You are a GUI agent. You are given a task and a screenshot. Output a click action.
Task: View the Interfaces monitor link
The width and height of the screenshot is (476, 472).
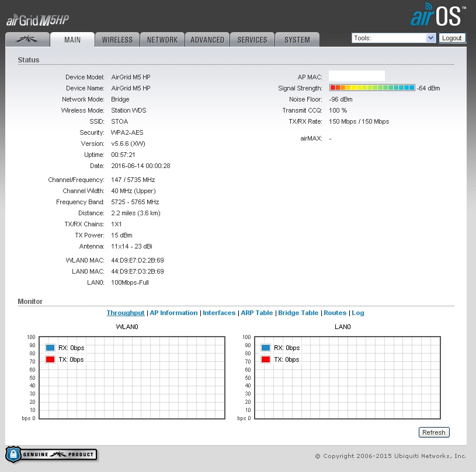coord(219,313)
